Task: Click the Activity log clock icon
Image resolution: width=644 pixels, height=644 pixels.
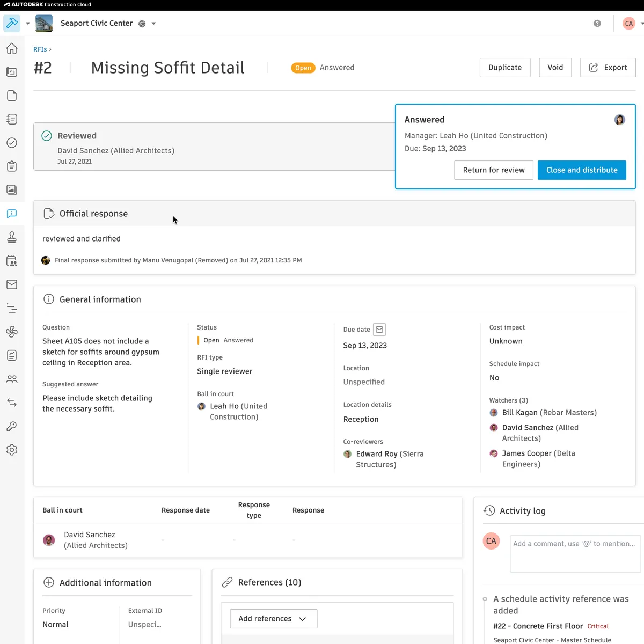Action: pyautogui.click(x=489, y=510)
